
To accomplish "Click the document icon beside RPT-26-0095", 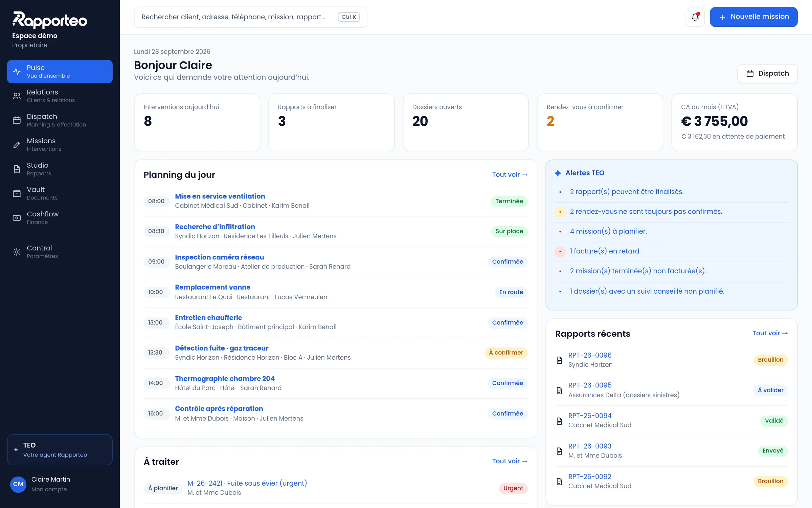I will coord(559,390).
